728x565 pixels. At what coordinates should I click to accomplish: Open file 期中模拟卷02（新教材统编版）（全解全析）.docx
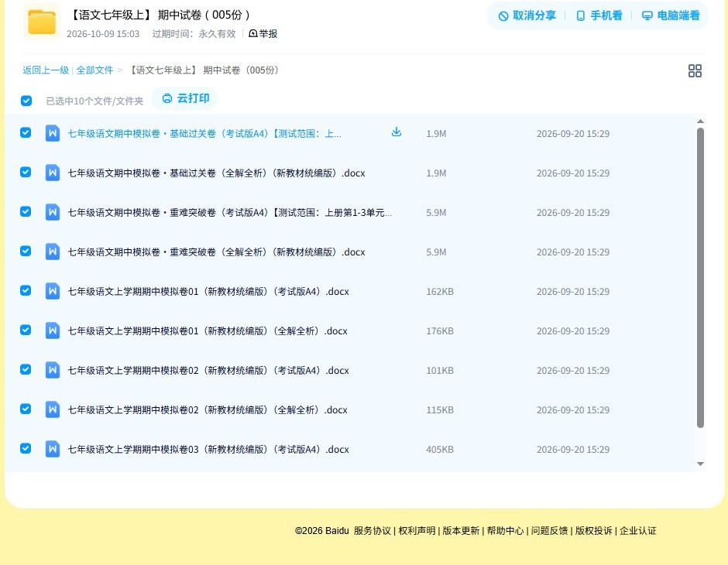(x=208, y=409)
